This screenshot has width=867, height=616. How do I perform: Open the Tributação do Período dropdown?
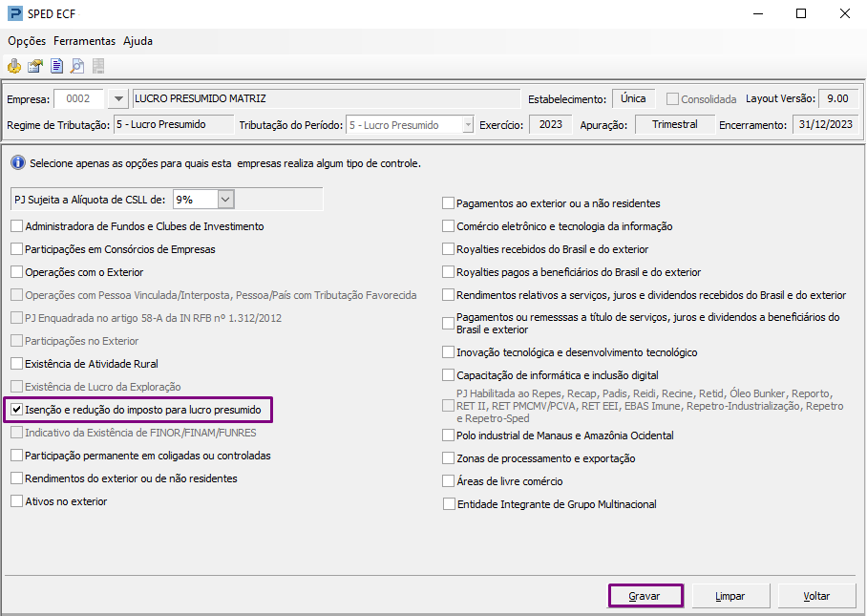[x=468, y=125]
